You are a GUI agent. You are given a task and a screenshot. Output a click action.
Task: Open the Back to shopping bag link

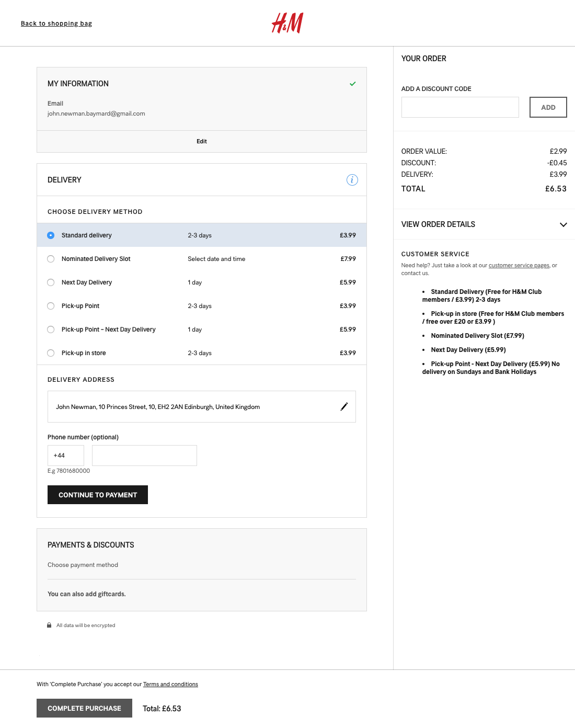tap(56, 23)
